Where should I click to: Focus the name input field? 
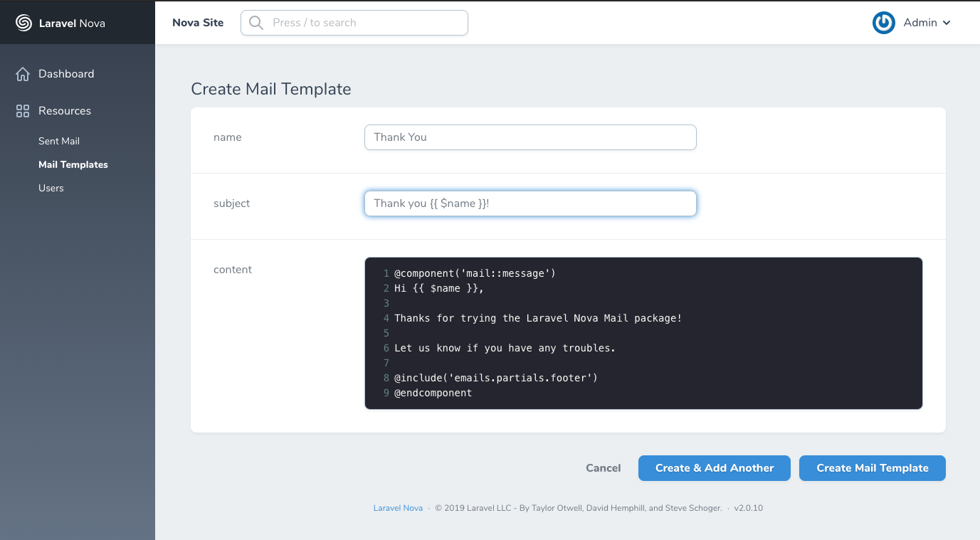[530, 137]
